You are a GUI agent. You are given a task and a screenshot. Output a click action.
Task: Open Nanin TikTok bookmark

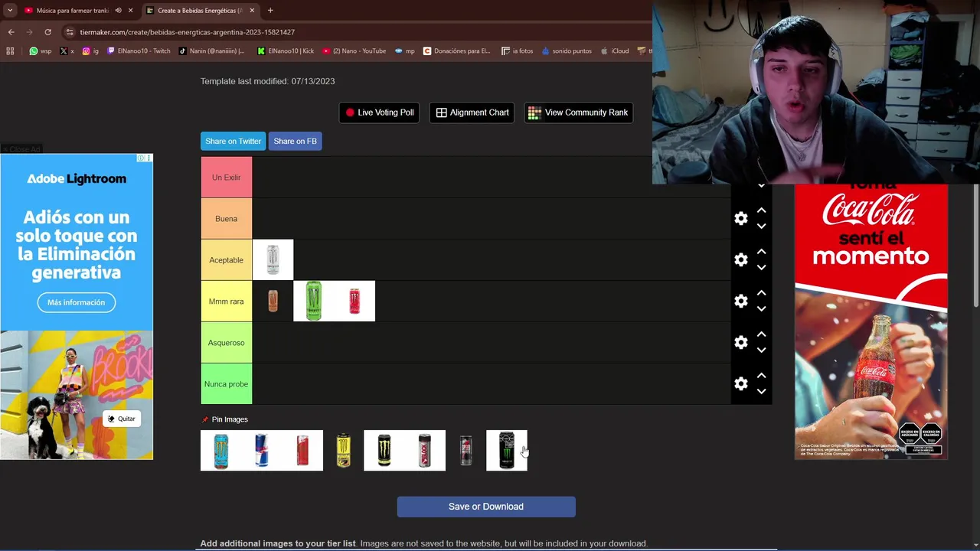[211, 51]
